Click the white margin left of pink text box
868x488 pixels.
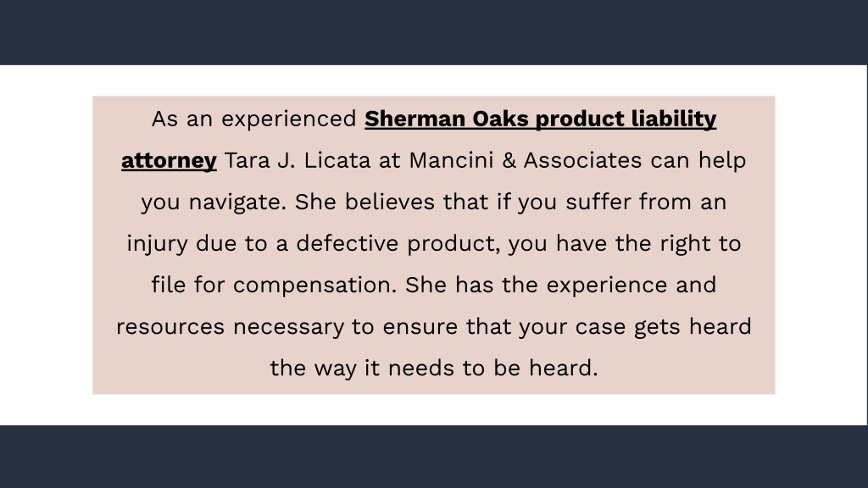46,245
